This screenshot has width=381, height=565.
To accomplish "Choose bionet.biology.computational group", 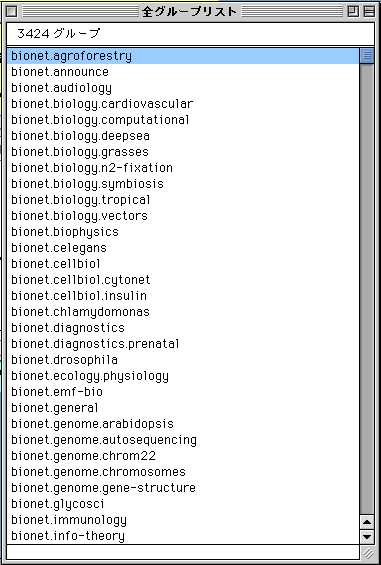I will pyautogui.click(x=183, y=120).
